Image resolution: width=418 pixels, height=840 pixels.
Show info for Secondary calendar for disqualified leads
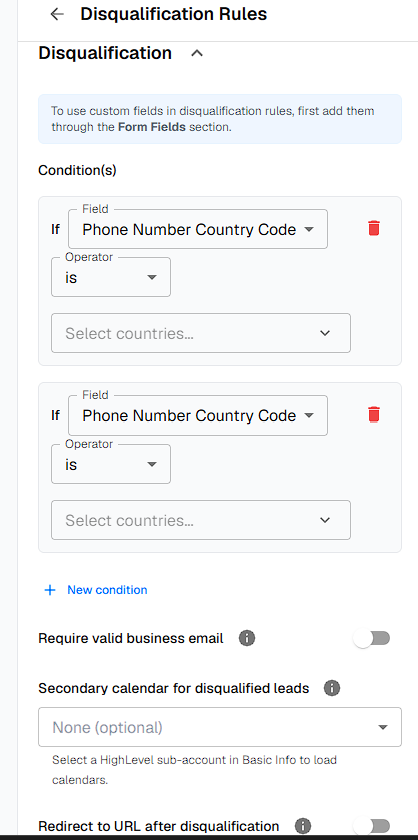[x=332, y=688]
